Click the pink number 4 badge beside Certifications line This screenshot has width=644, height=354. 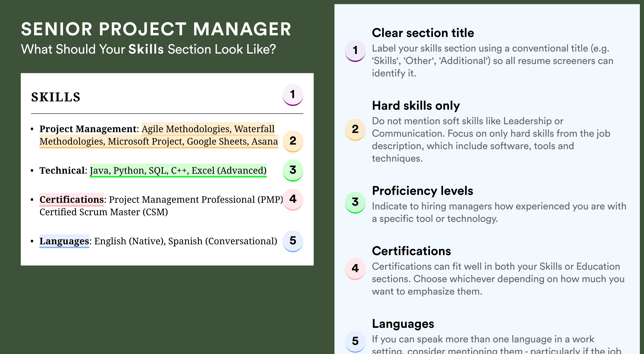(x=293, y=199)
